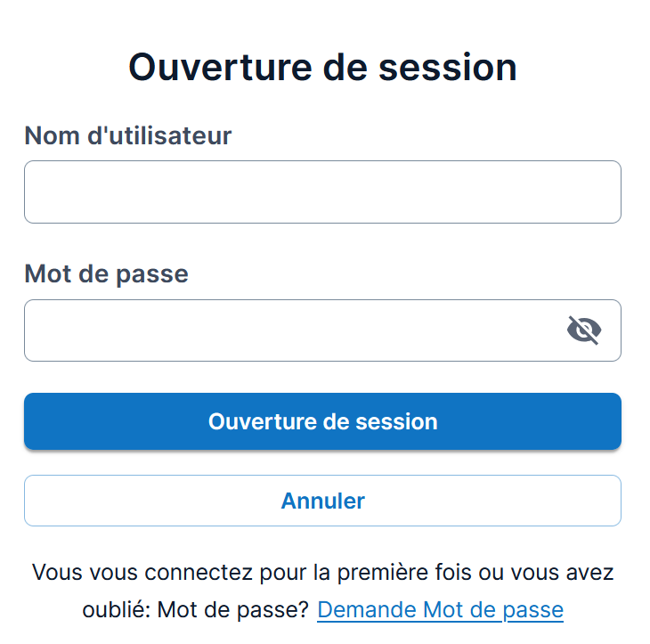Cancel the login with Annuler
Image resolution: width=650 pixels, height=644 pixels.
[x=322, y=501]
